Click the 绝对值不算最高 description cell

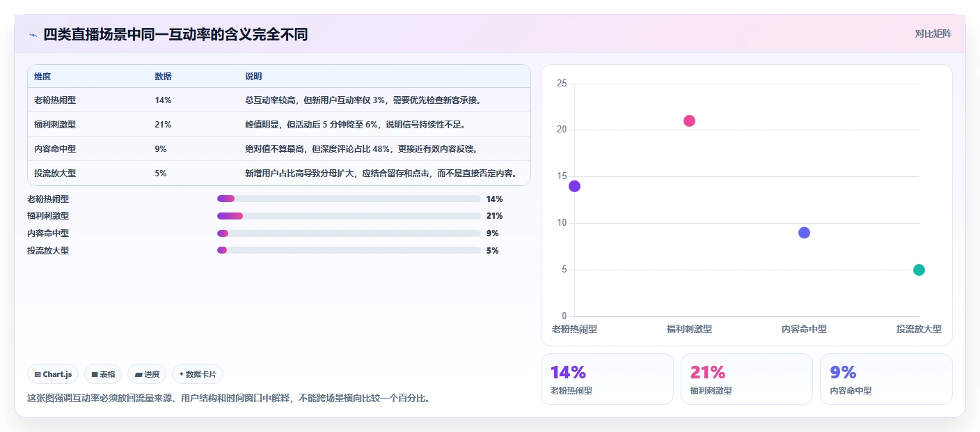tap(361, 149)
